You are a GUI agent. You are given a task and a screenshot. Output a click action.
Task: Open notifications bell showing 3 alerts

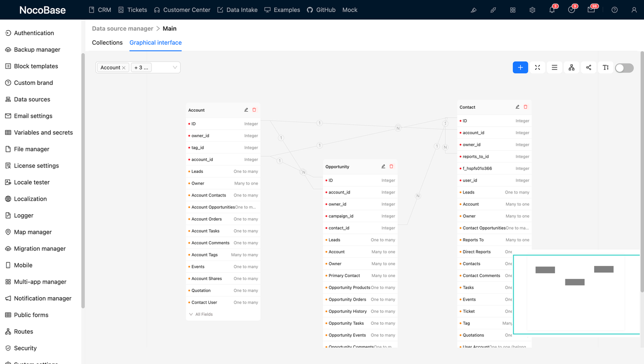click(552, 10)
